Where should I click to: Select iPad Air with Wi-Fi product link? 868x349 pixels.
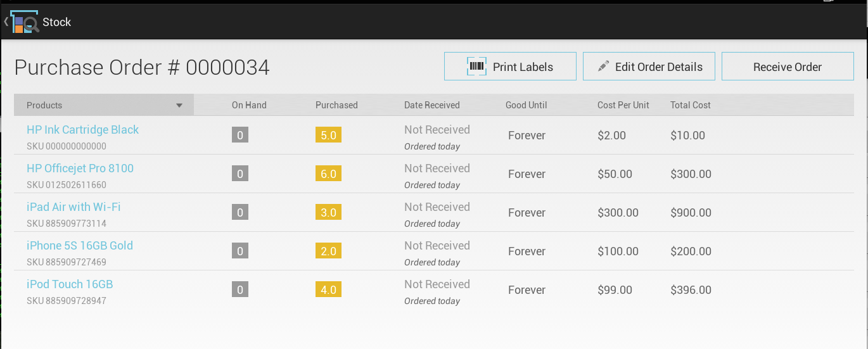tap(73, 207)
